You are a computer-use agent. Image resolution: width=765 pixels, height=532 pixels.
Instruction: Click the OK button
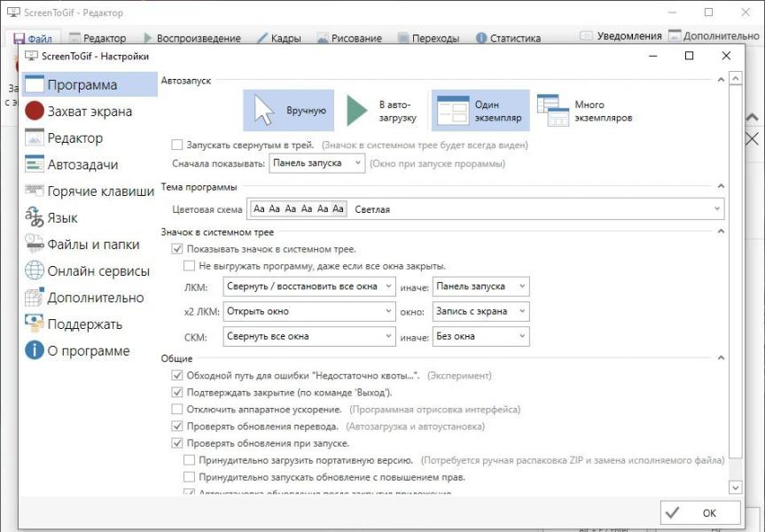(700, 513)
